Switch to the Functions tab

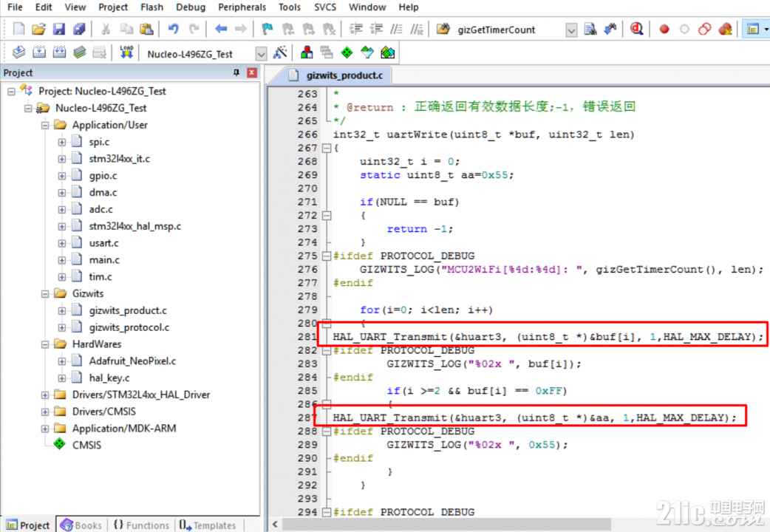tap(141, 525)
